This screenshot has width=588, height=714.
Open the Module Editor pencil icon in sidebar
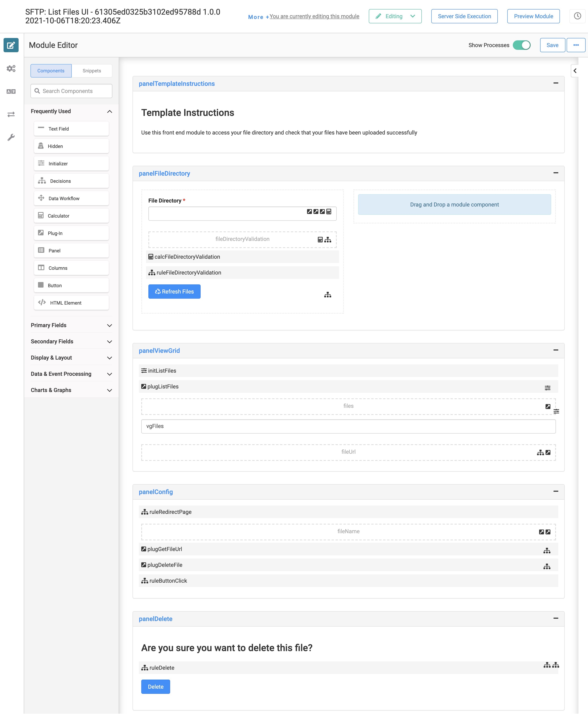11,45
